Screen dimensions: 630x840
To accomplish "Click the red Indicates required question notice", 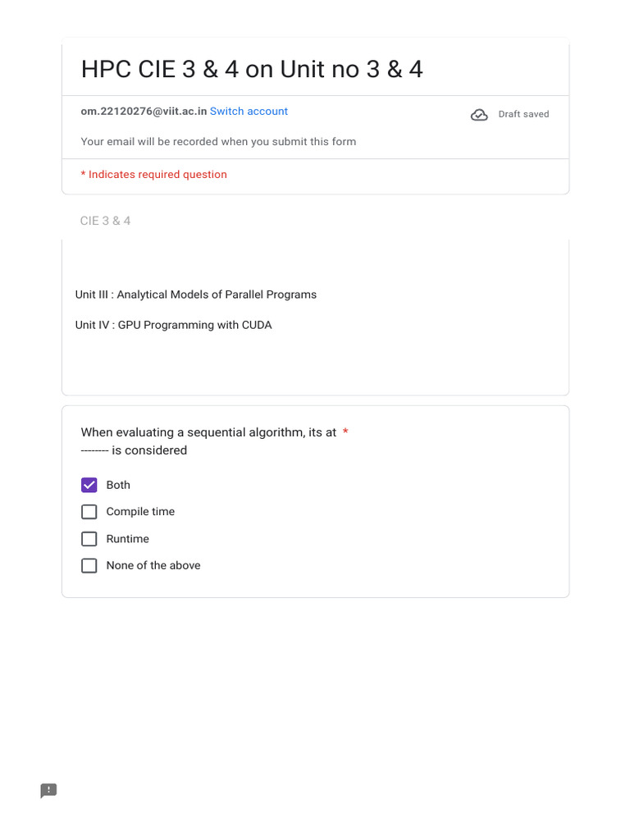I will coord(153,174).
